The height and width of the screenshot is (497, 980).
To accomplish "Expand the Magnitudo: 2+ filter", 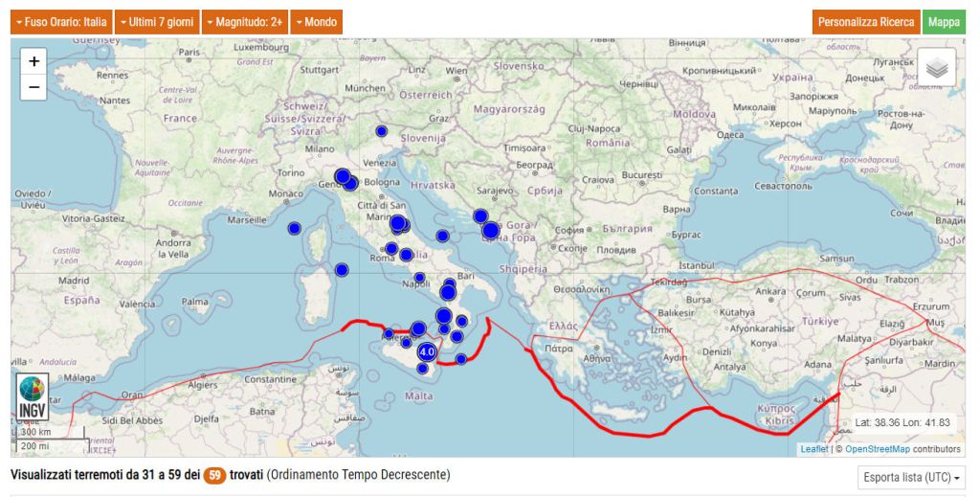I will (244, 22).
